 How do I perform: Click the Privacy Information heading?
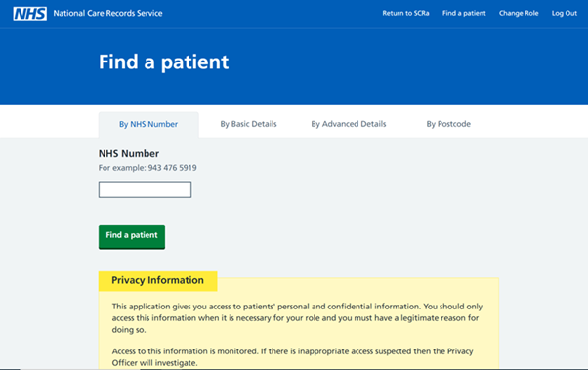point(157,281)
